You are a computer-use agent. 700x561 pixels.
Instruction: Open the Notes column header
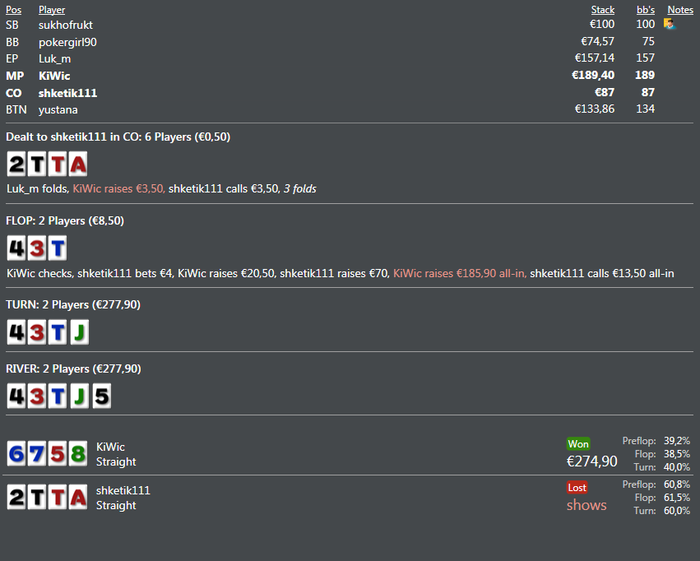pyautogui.click(x=680, y=10)
